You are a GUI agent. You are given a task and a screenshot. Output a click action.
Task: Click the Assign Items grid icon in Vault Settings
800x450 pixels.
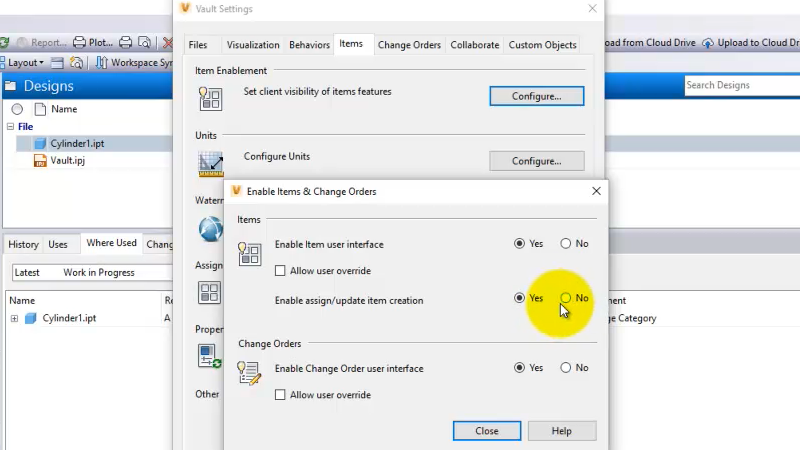tap(209, 293)
